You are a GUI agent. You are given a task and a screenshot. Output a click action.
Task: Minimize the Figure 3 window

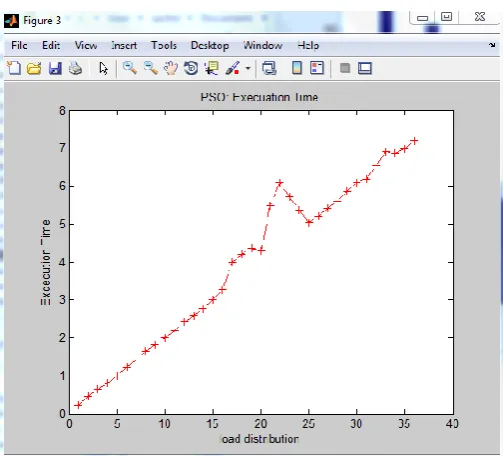click(422, 18)
